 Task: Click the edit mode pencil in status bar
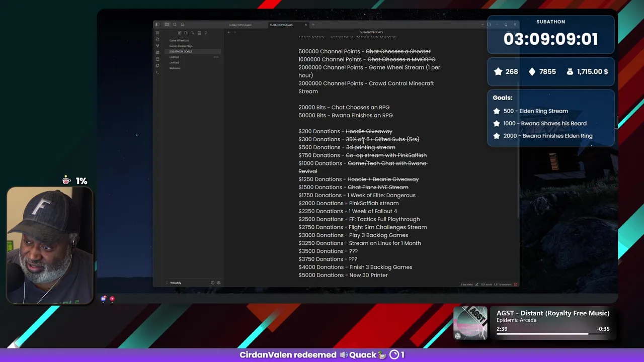pos(477,285)
